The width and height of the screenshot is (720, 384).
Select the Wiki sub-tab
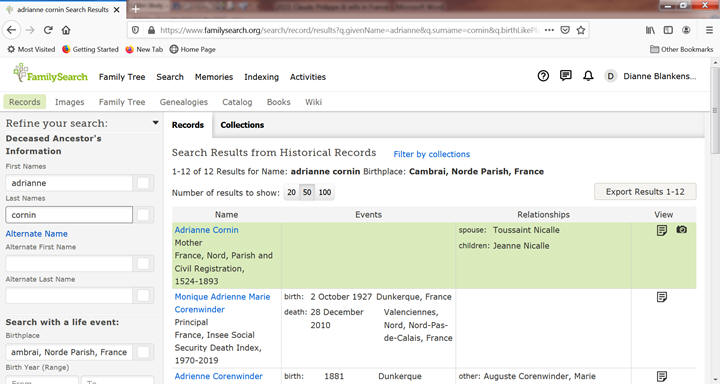tap(313, 102)
